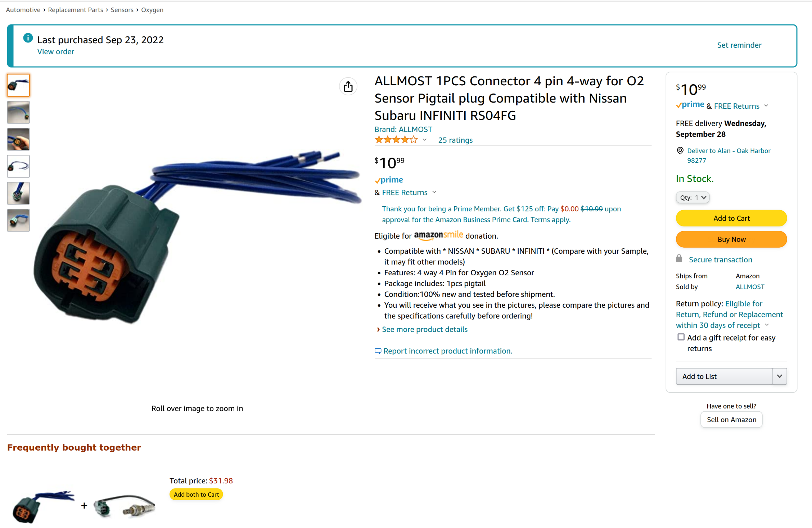Click the Add to Cart button
The height and width of the screenshot is (528, 812).
731,218
